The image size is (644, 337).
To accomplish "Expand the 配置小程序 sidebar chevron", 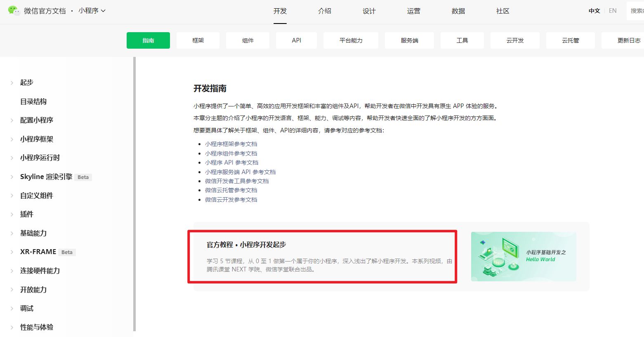I will [x=12, y=120].
